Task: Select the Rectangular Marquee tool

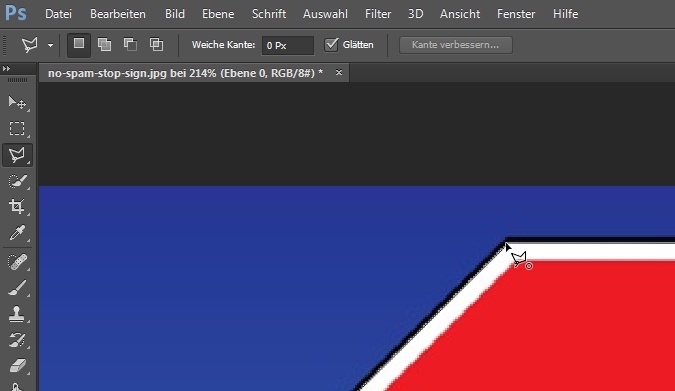Action: pyautogui.click(x=17, y=128)
